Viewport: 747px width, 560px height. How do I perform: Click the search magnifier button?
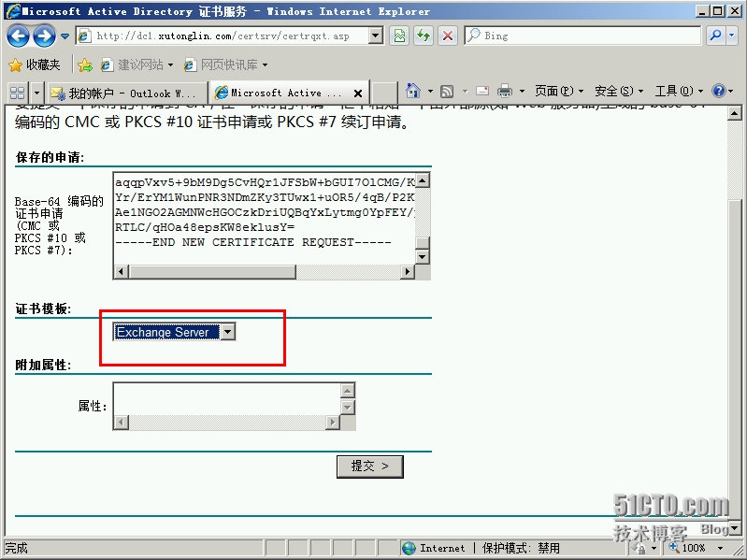pos(715,36)
